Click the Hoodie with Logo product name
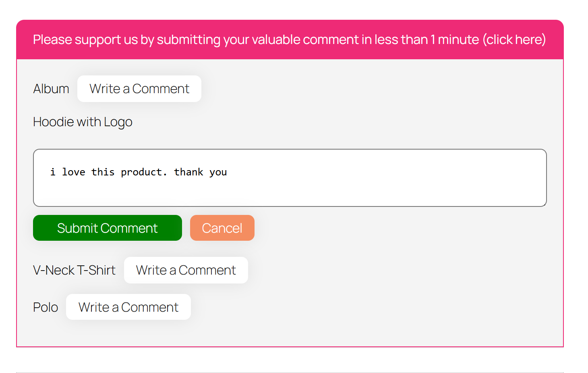 point(83,122)
